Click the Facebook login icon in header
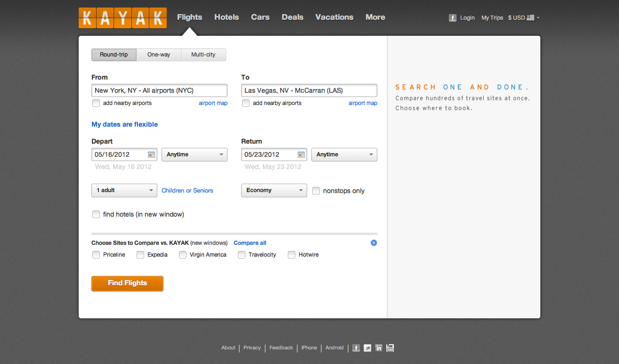The height and width of the screenshot is (364, 619). tap(453, 18)
